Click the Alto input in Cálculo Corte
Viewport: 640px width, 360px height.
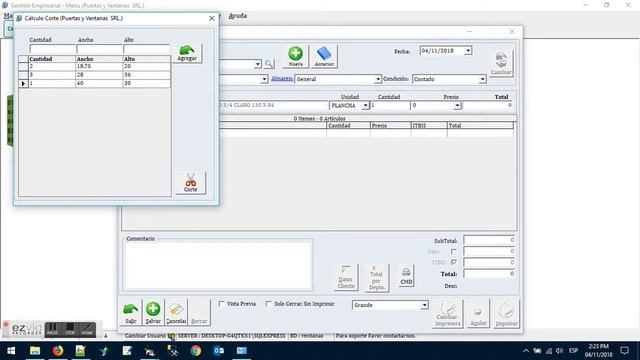coord(147,49)
